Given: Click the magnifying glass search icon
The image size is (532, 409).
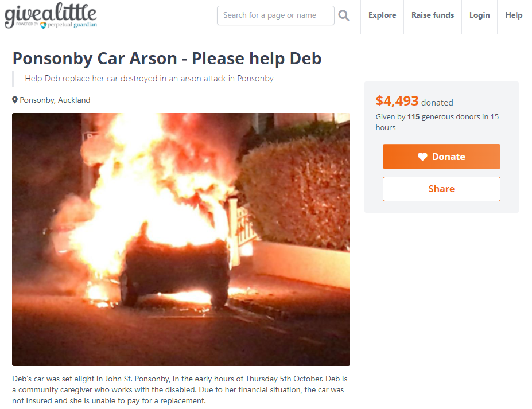Looking at the screenshot, I should tap(344, 15).
